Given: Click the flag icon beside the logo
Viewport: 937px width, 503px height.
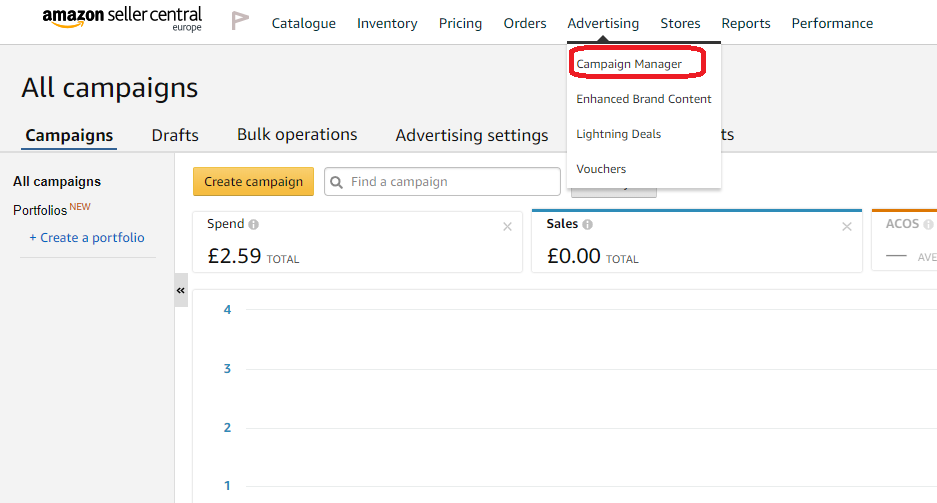Looking at the screenshot, I should pos(240,21).
